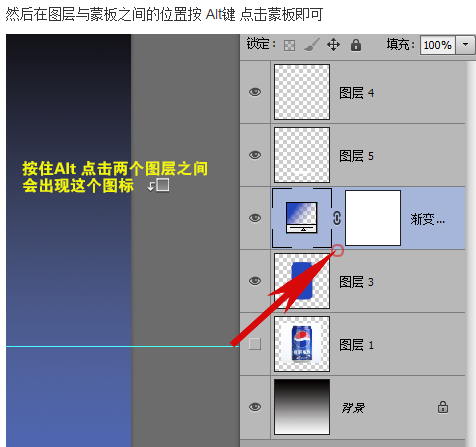The width and height of the screenshot is (476, 447).
Task: Click the lock image pixels brush icon
Action: tap(312, 45)
